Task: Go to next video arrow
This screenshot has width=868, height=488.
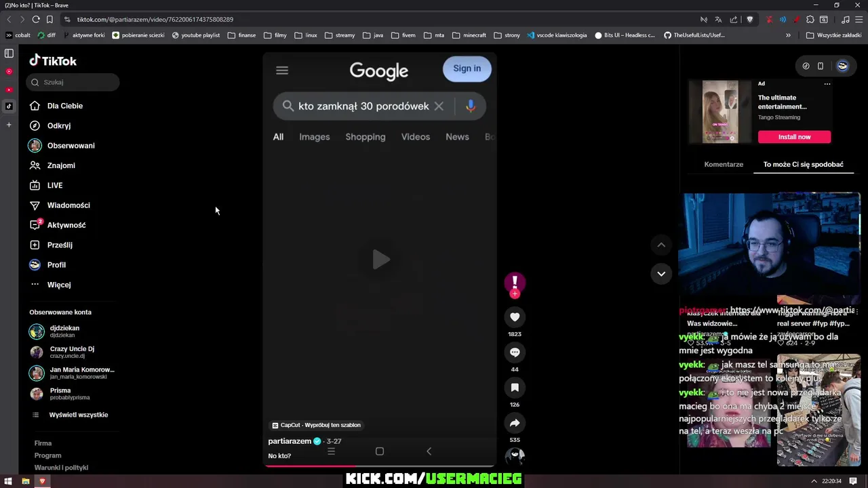Action: (661, 274)
